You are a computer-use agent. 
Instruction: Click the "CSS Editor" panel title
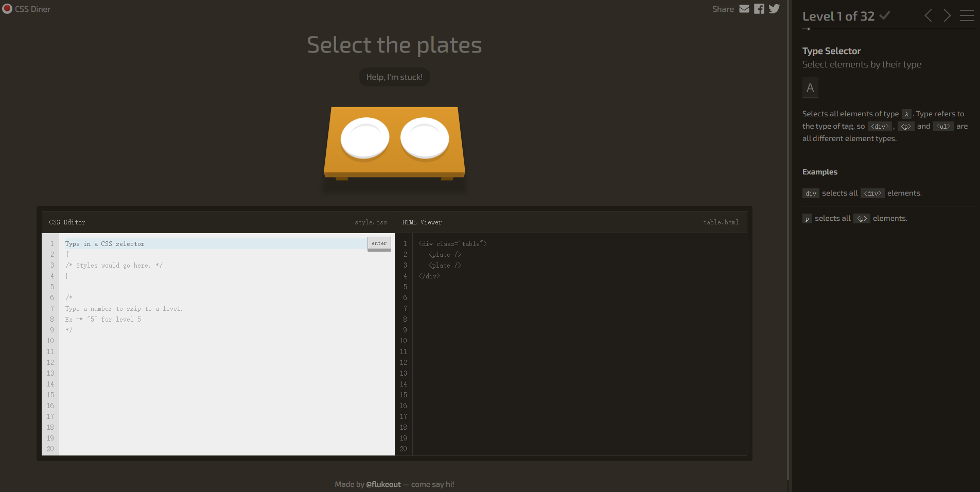[67, 222]
